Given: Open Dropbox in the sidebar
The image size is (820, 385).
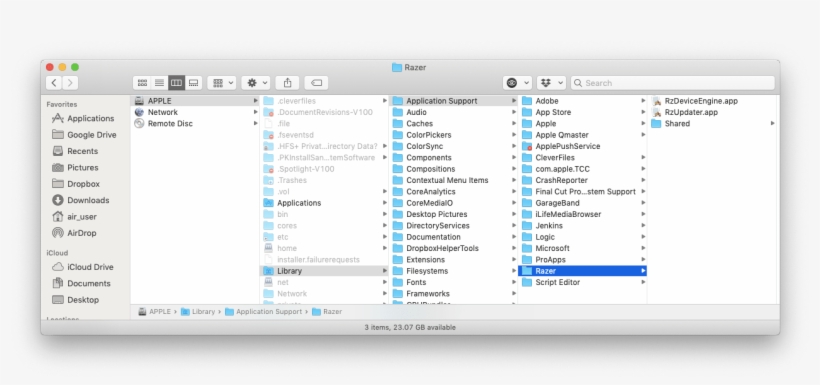Looking at the screenshot, I should coord(75,184).
